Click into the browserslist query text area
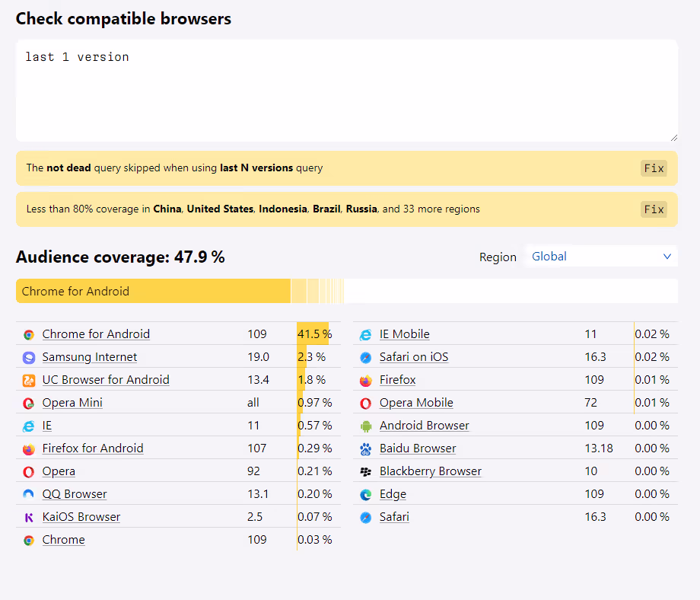 347,91
